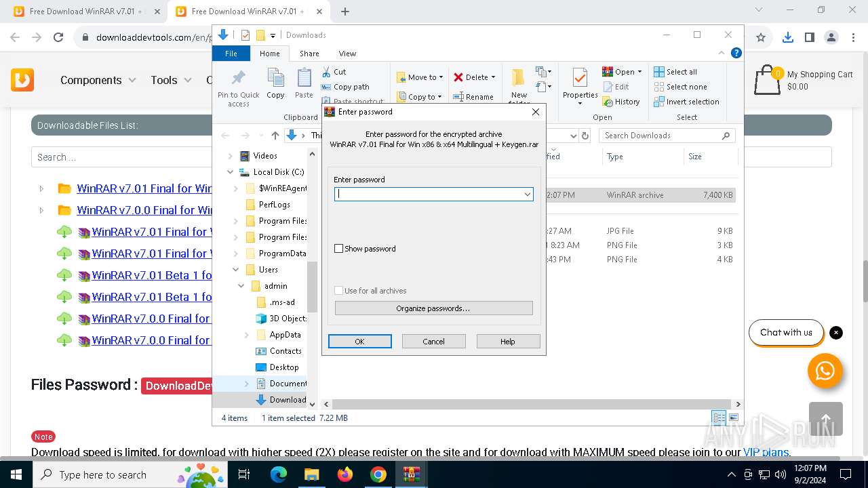Click the WhatsApp chat bubble icon

[825, 371]
